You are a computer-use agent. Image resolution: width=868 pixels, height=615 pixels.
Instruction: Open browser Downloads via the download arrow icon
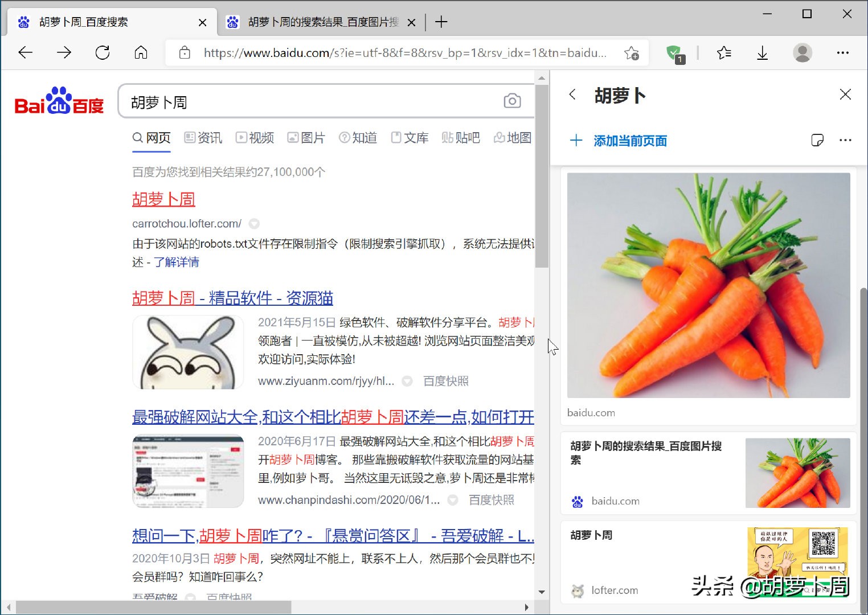[x=762, y=52]
